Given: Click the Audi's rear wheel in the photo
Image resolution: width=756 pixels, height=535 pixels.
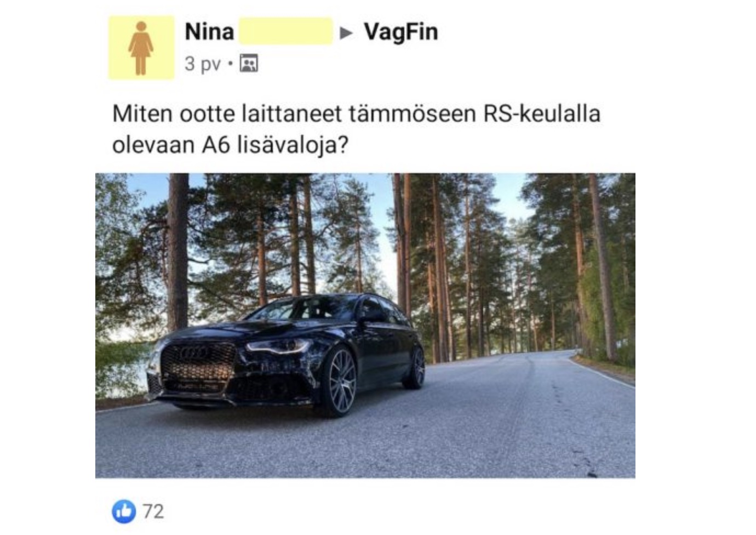Looking at the screenshot, I should point(417,368).
